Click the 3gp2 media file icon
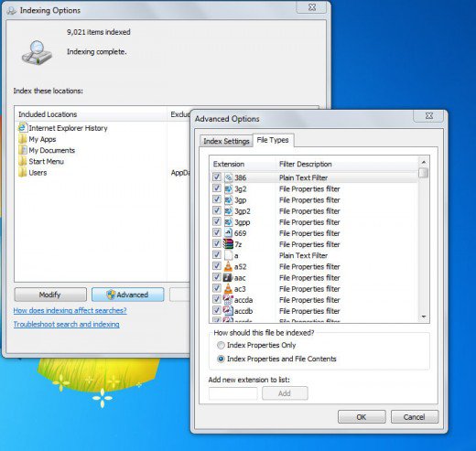Image resolution: width=476 pixels, height=451 pixels. coord(228,211)
